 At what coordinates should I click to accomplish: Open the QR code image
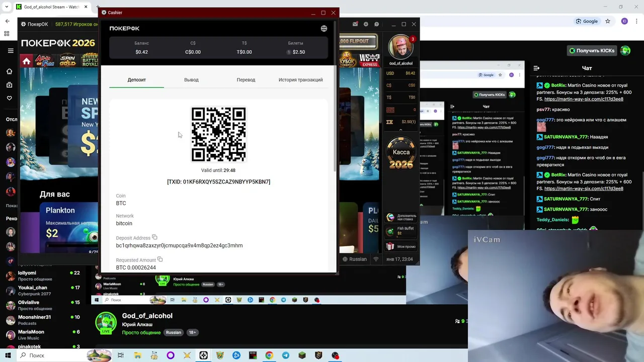218,134
